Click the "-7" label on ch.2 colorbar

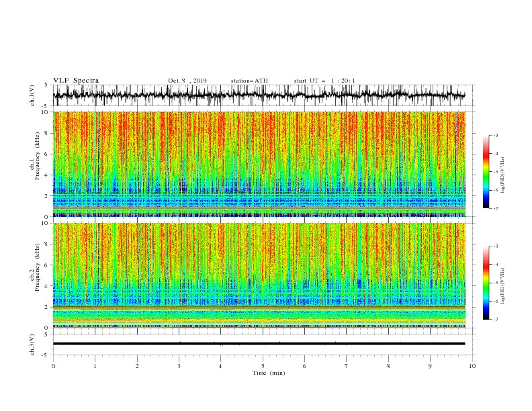tap(496, 319)
